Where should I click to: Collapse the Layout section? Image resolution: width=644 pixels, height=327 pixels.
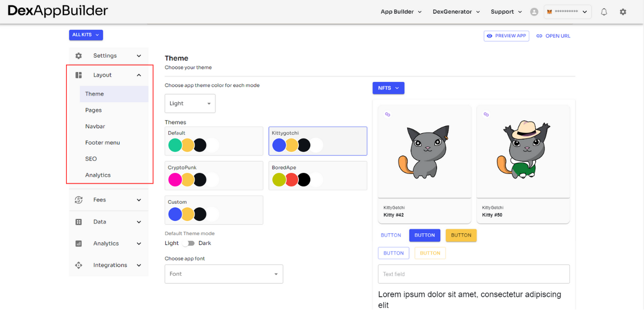point(139,74)
